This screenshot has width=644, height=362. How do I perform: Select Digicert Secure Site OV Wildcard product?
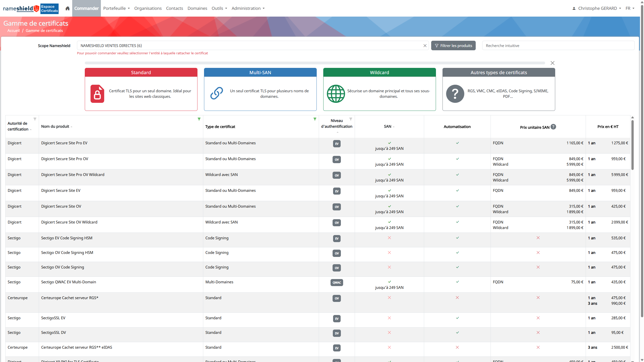click(69, 222)
